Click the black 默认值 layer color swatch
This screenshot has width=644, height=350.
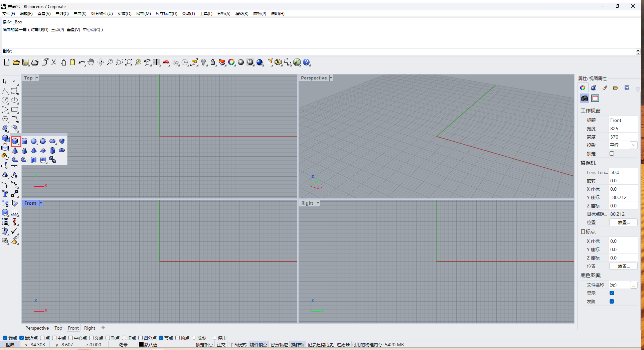(x=141, y=345)
